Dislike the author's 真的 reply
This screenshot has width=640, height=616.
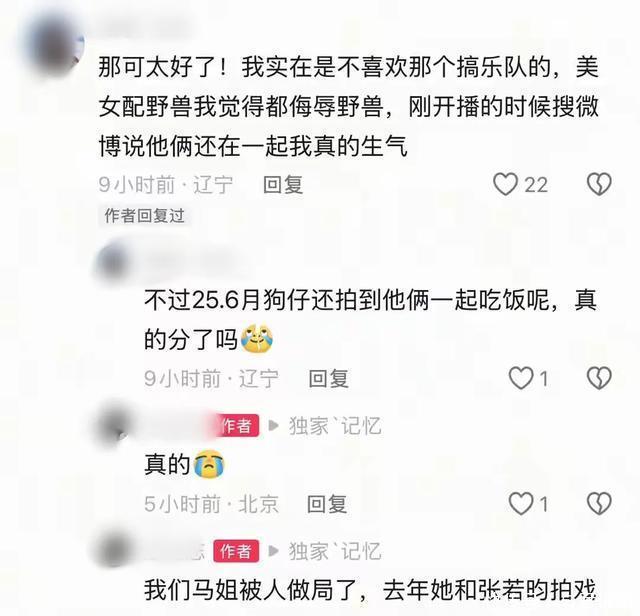tap(599, 503)
